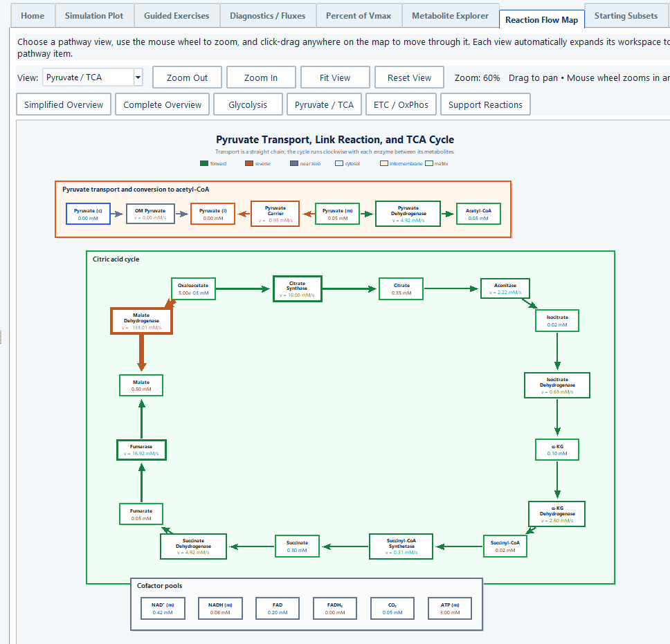Click the matrix legend swatch
This screenshot has height=644, width=670.
(x=429, y=163)
